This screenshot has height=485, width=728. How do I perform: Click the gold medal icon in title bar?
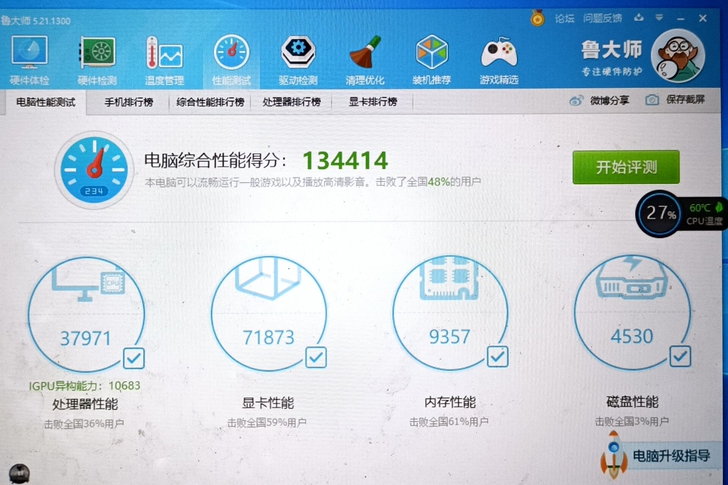tap(538, 19)
